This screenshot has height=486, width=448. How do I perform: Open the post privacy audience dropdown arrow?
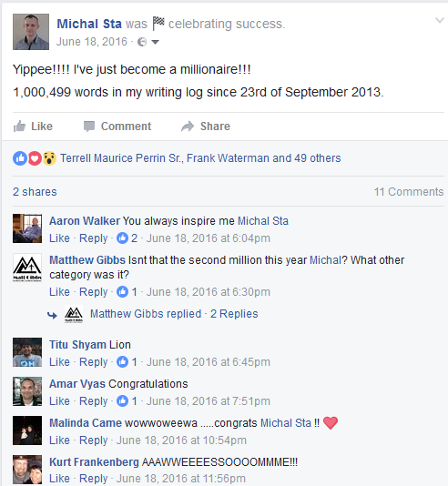(x=155, y=42)
